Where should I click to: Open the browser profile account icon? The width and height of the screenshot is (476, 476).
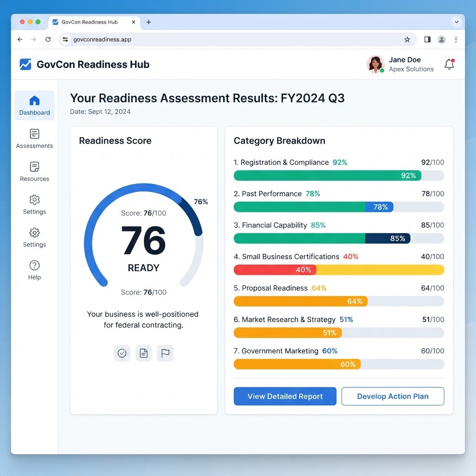[x=442, y=40]
